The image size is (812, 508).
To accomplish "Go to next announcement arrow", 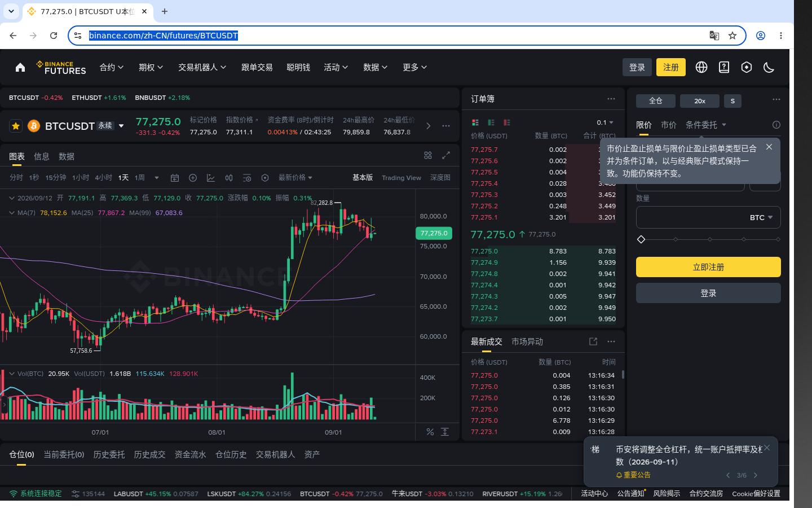I will tap(756, 475).
